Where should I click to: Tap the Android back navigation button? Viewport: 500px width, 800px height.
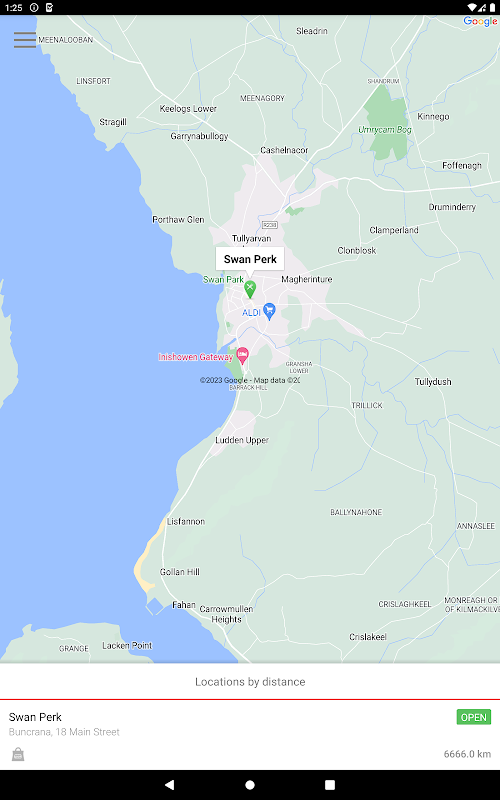[169, 785]
